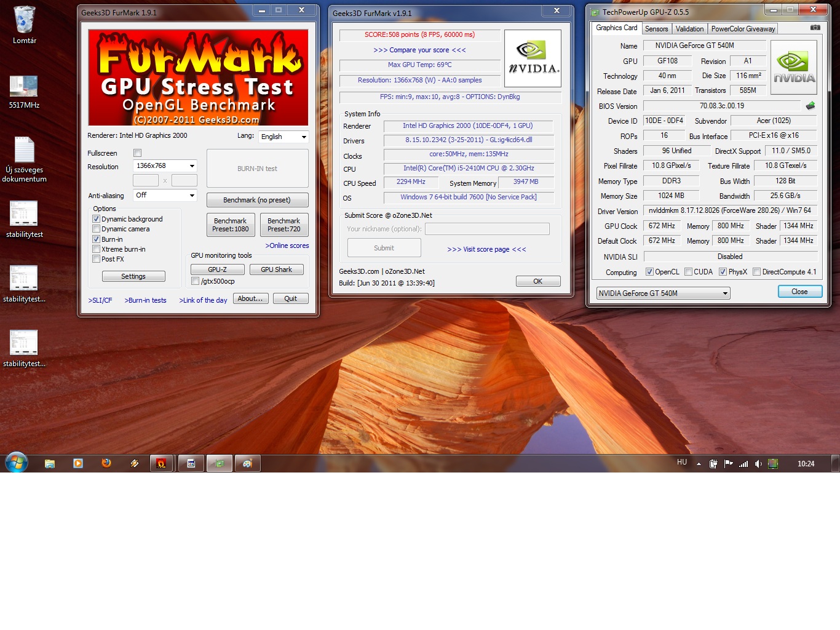Open Új szöveges dokumentum text file
840x630 pixels.
point(24,159)
